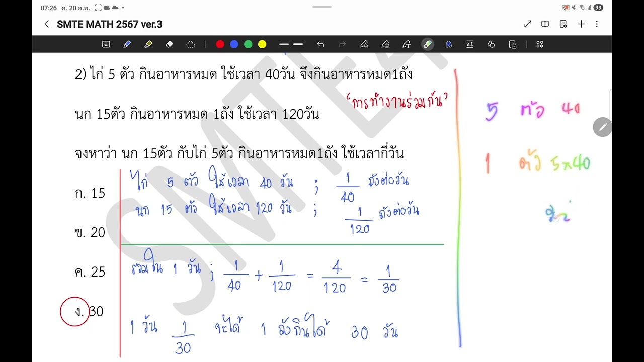
Task: Pick the red pen color
Action: (220, 44)
